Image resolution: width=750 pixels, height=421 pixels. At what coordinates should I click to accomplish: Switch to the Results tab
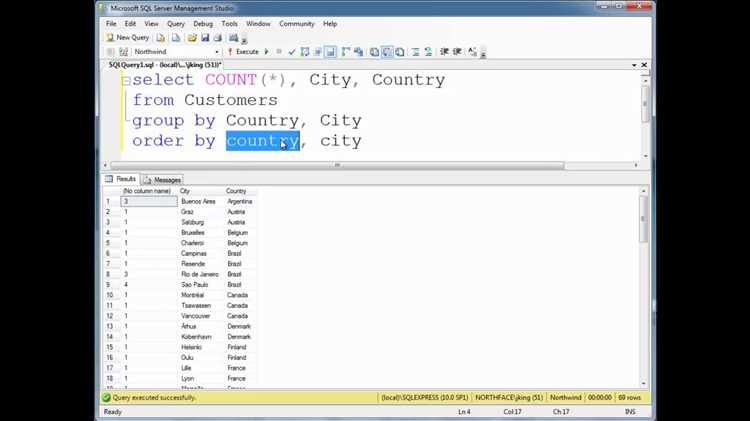click(121, 179)
